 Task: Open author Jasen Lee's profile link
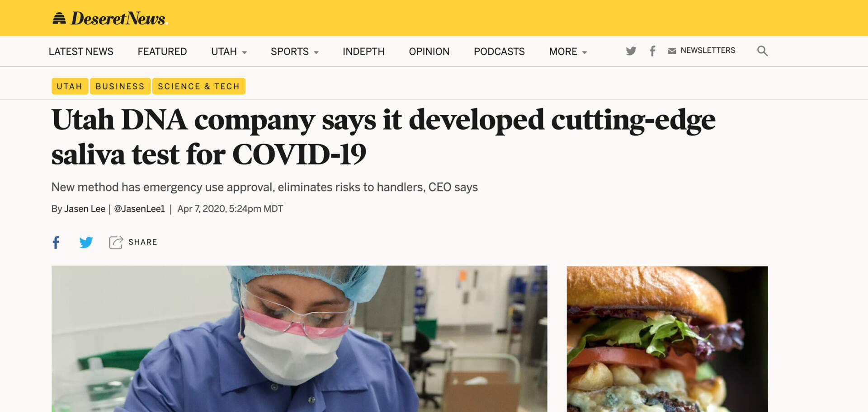85,209
